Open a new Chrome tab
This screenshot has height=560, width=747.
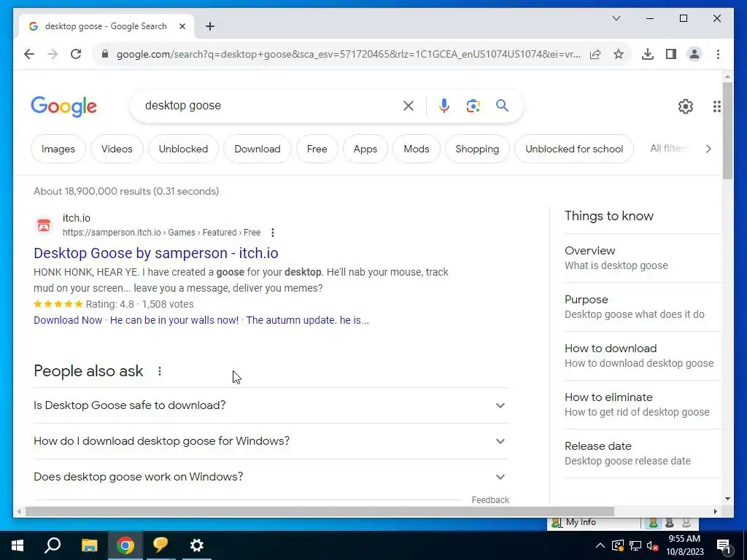click(210, 26)
